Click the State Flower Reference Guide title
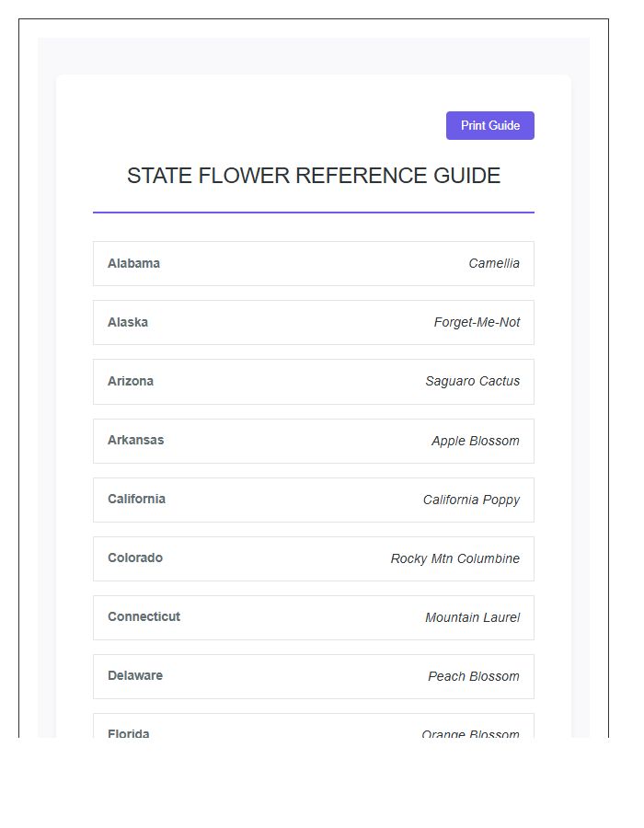This screenshot has width=644, height=828. pyautogui.click(x=314, y=175)
